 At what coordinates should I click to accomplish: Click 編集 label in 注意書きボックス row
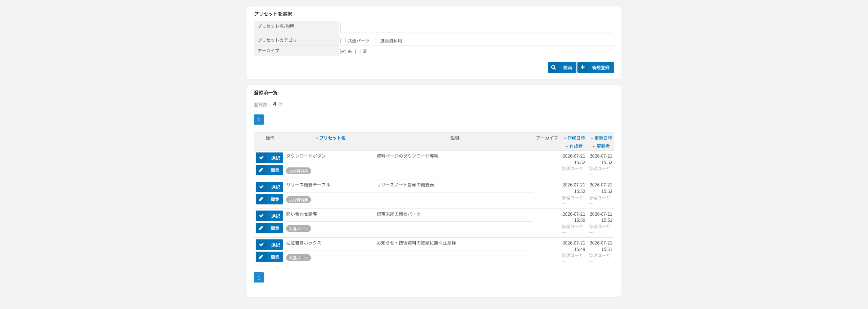click(x=275, y=257)
